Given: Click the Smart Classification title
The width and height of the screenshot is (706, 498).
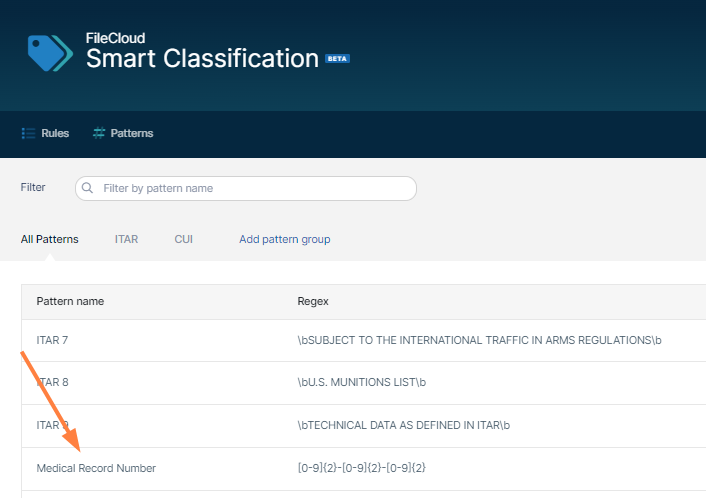Looking at the screenshot, I should (x=202, y=58).
